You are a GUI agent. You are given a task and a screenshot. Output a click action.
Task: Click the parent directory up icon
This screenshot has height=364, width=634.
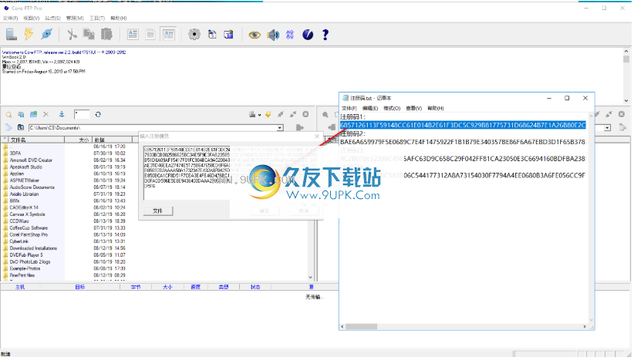click(21, 127)
